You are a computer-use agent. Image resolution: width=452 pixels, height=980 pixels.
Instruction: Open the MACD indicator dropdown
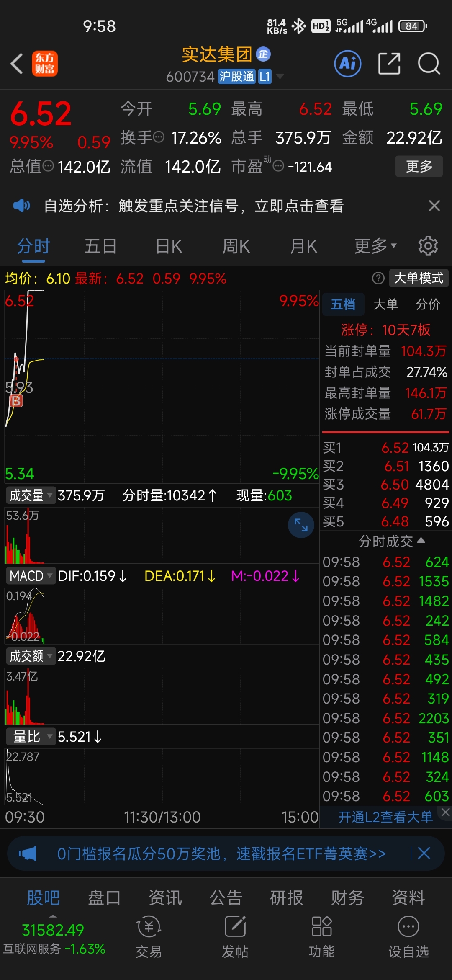coord(30,576)
